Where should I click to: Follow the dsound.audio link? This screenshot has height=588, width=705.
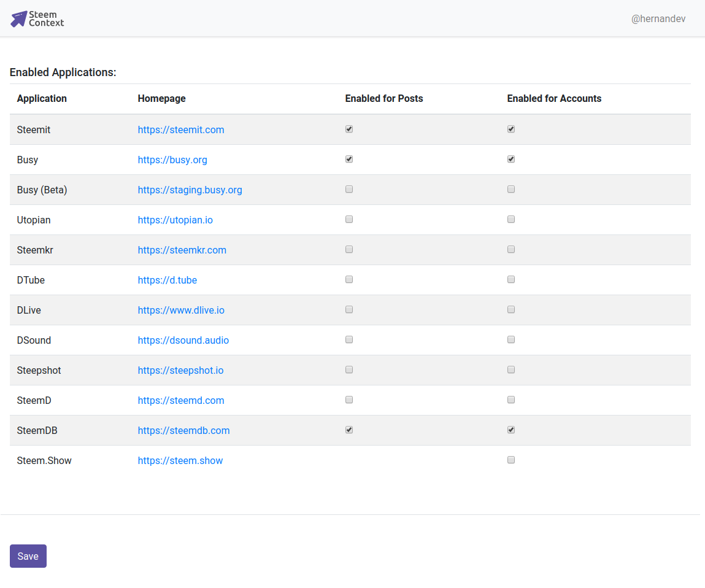[x=183, y=341]
